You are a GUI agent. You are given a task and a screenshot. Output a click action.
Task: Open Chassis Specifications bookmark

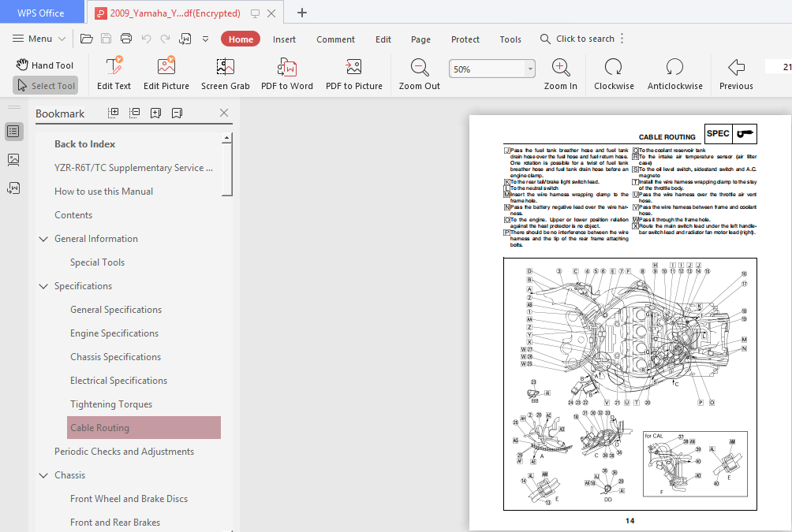[116, 357]
